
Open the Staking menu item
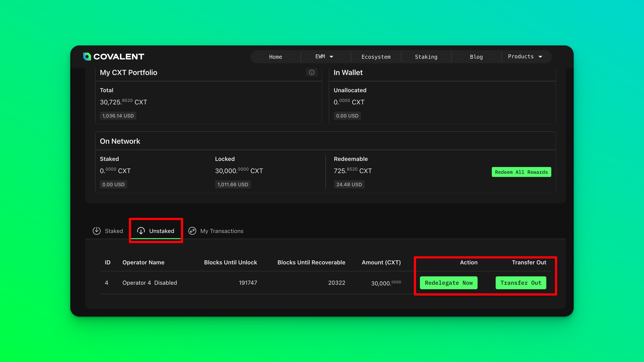pos(426,57)
